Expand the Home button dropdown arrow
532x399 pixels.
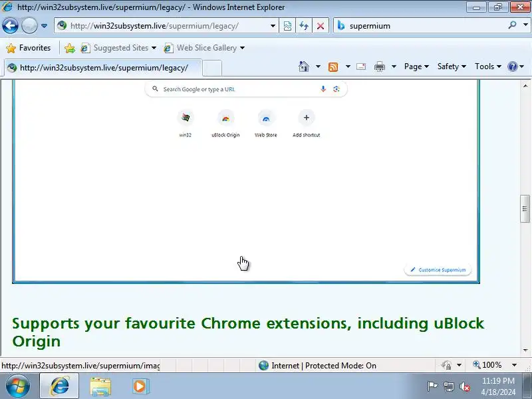[318, 66]
